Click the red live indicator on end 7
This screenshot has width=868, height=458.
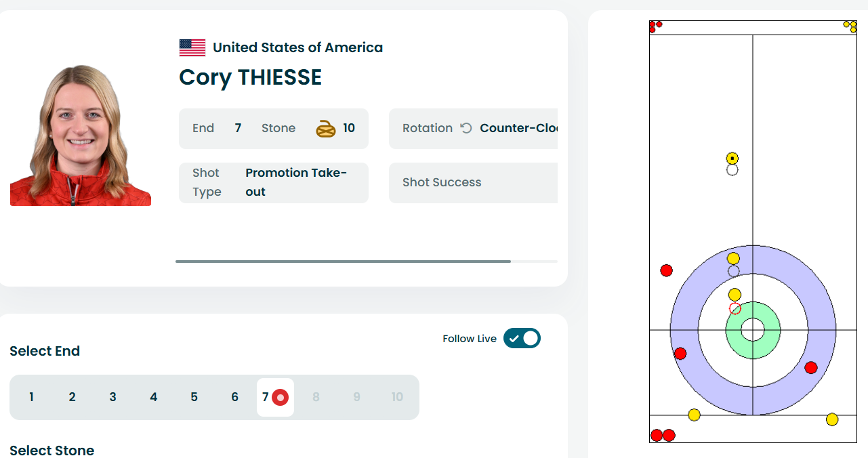click(281, 397)
